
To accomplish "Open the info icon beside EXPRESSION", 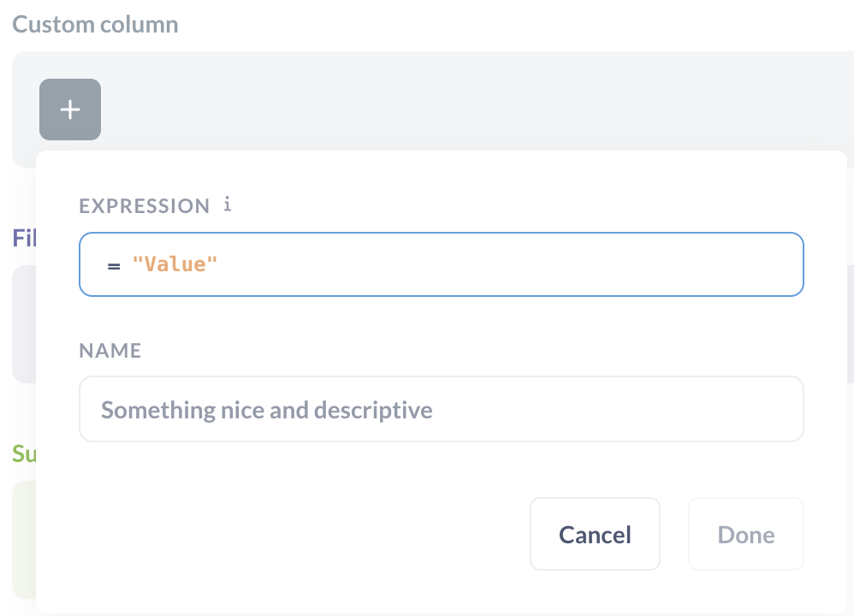I will point(227,204).
